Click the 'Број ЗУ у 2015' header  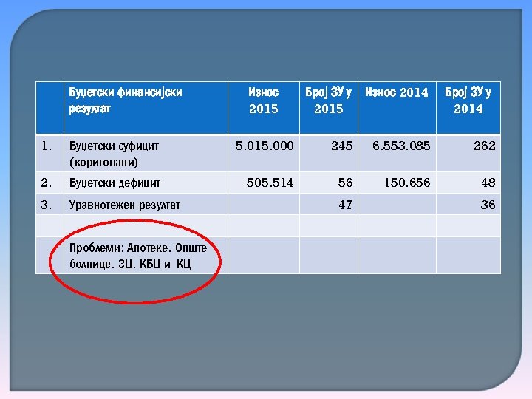pyautogui.click(x=328, y=100)
